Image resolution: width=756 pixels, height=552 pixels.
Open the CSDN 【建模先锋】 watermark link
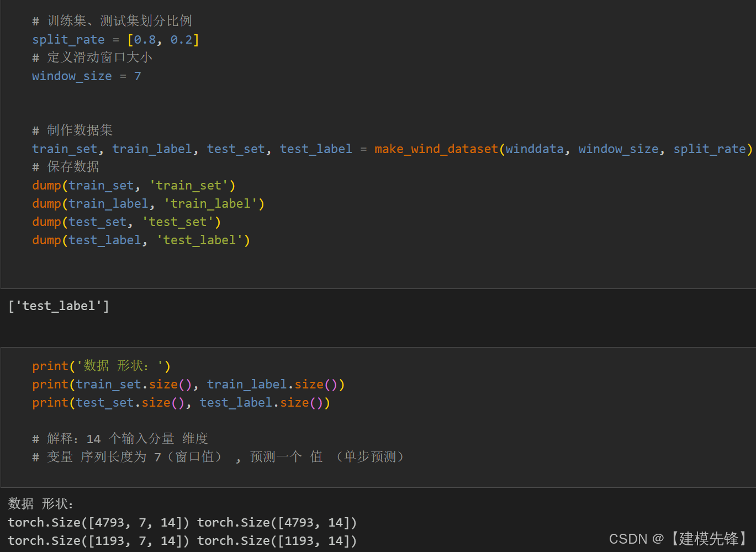[676, 538]
